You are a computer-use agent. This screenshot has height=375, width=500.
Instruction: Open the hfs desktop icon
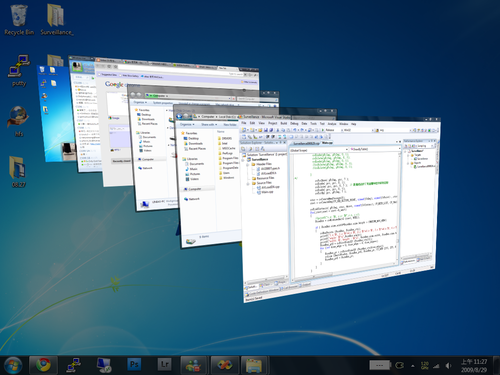(x=19, y=121)
